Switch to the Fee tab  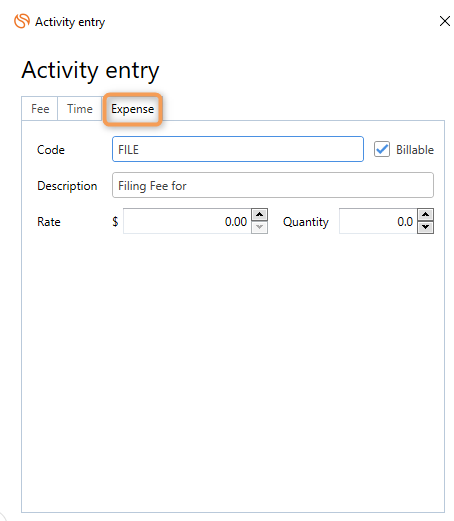pos(40,109)
